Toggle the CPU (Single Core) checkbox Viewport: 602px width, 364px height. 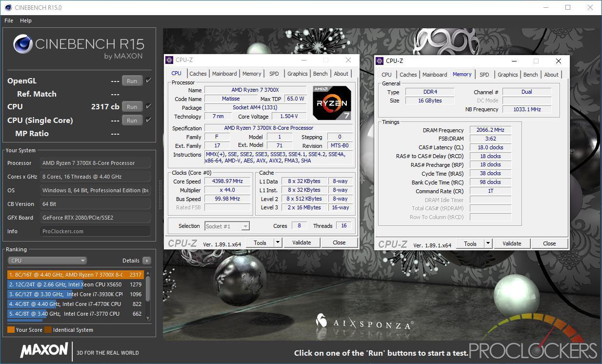click(x=148, y=120)
